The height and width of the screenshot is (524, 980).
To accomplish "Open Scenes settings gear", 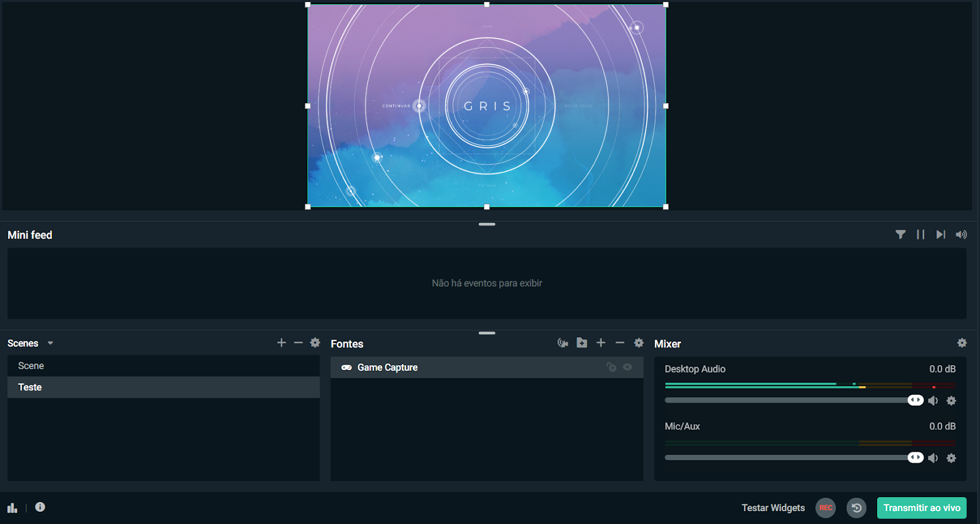I will tap(315, 343).
